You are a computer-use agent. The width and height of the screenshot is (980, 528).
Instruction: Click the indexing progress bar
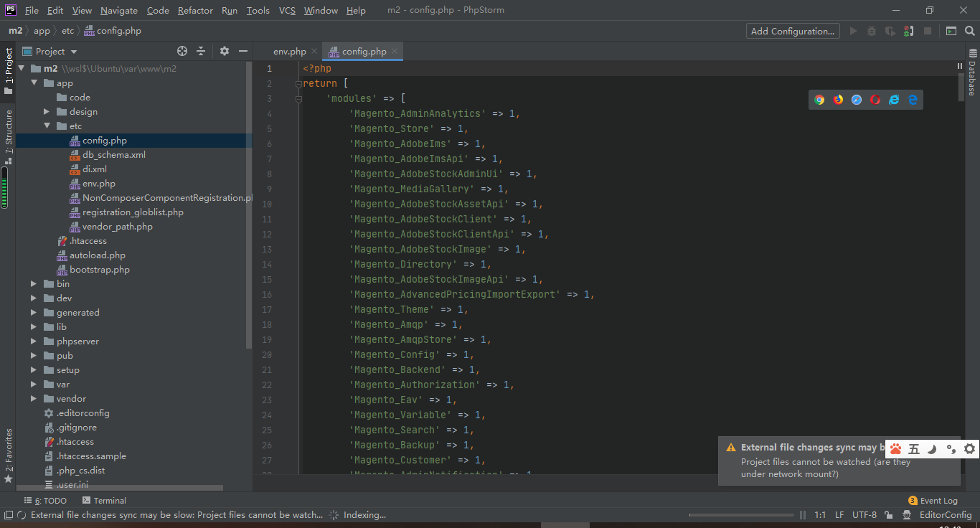(743, 514)
